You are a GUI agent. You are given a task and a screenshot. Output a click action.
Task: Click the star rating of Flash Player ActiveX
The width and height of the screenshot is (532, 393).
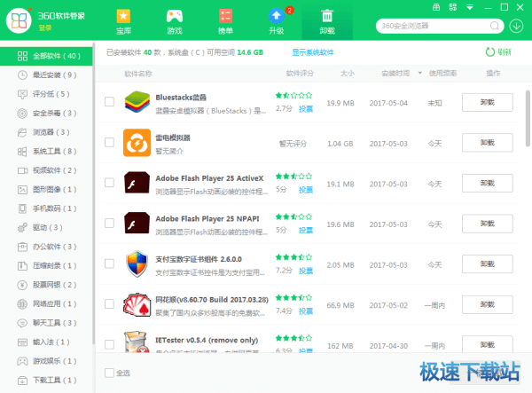pyautogui.click(x=293, y=177)
